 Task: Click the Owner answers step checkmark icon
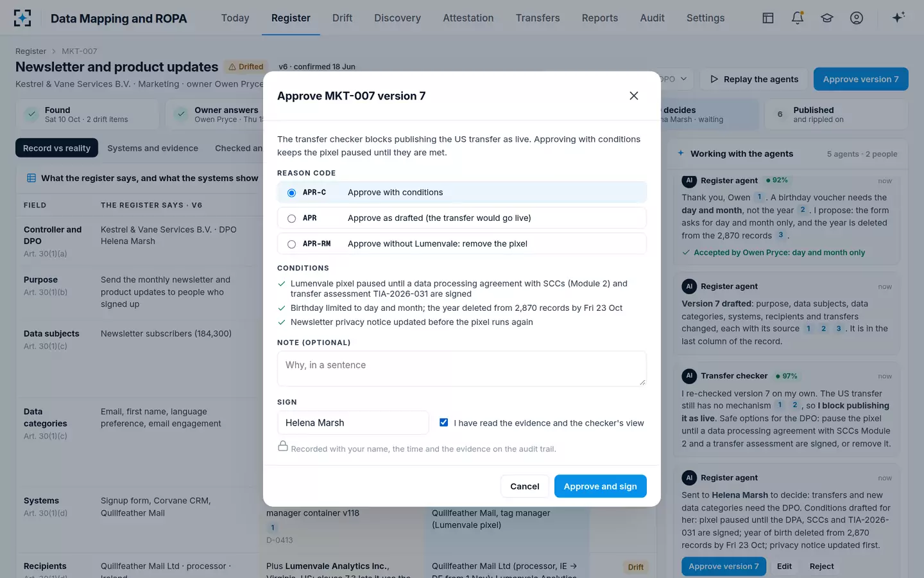(182, 114)
